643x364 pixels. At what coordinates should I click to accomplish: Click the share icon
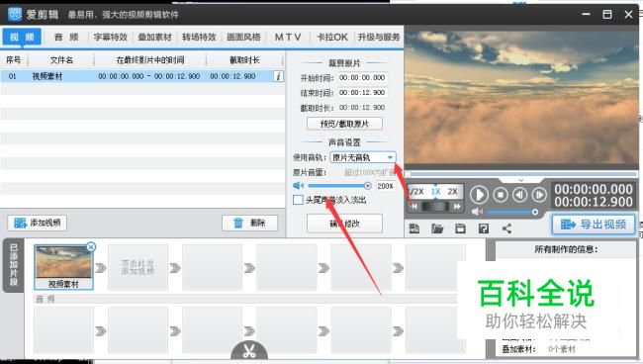coord(506,228)
